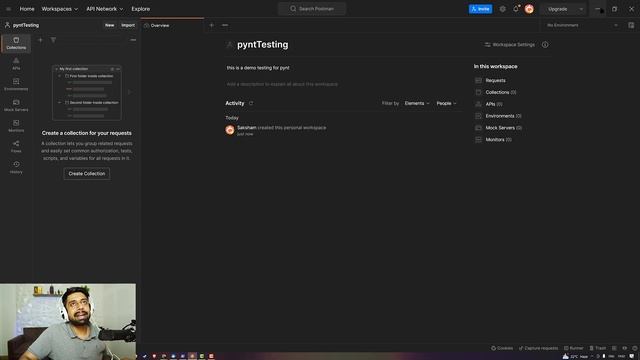Open the No Environment dropdown
The height and width of the screenshot is (360, 640).
(x=582, y=25)
